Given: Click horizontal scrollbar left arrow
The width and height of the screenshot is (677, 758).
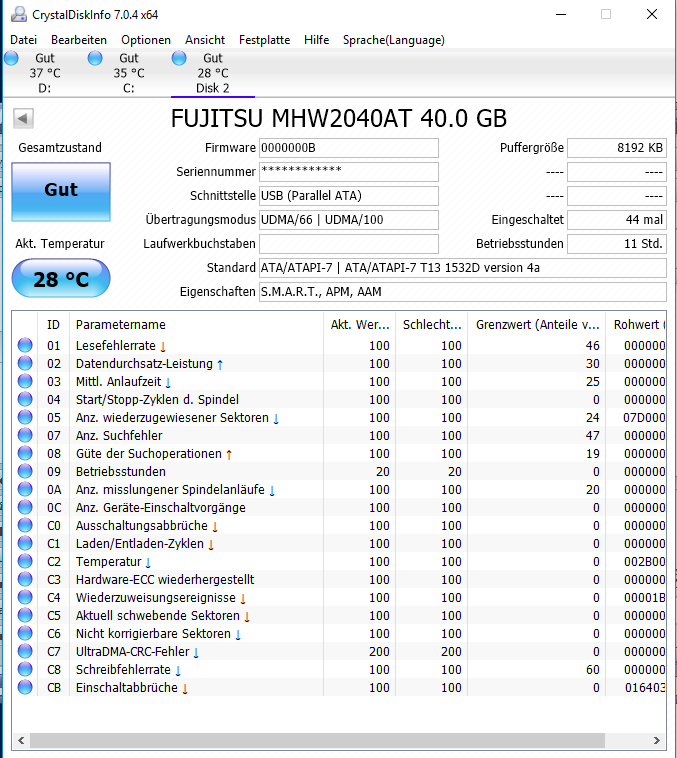Looking at the screenshot, I should [x=21, y=740].
